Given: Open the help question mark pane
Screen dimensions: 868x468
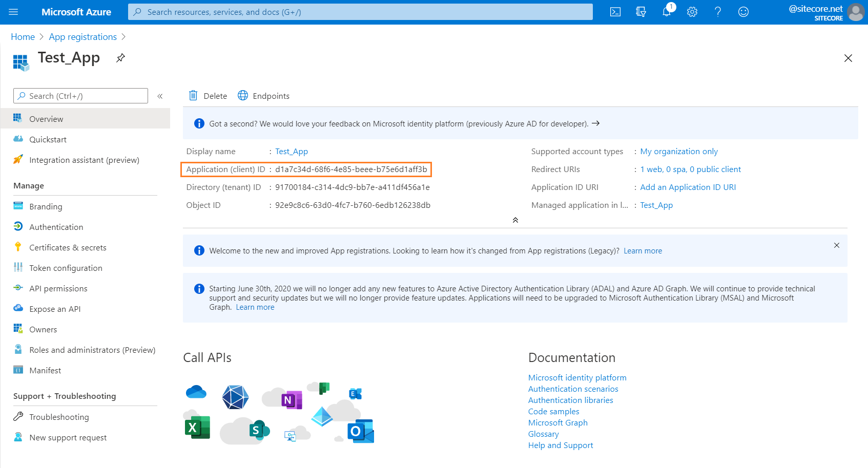Looking at the screenshot, I should coord(718,12).
